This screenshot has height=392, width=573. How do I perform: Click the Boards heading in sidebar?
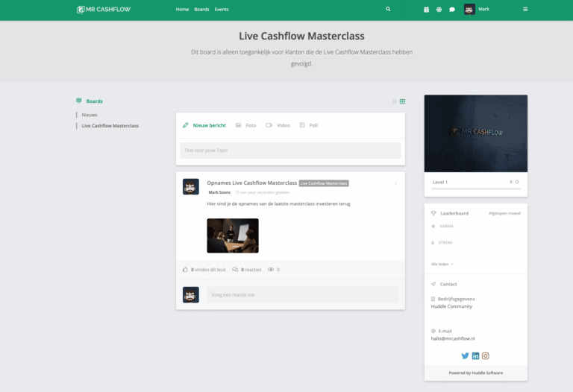94,101
